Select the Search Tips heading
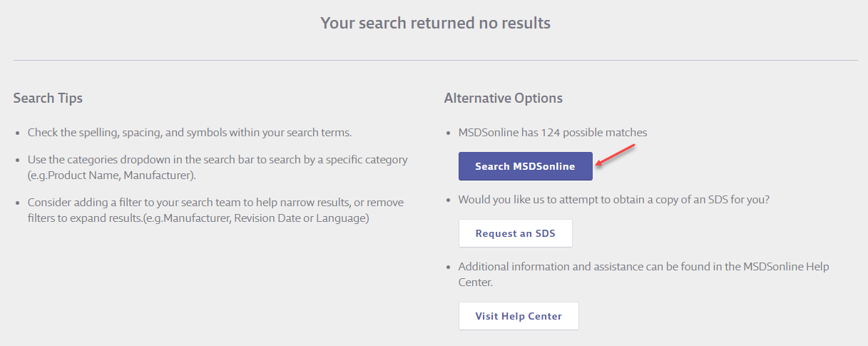868x346 pixels. (48, 98)
